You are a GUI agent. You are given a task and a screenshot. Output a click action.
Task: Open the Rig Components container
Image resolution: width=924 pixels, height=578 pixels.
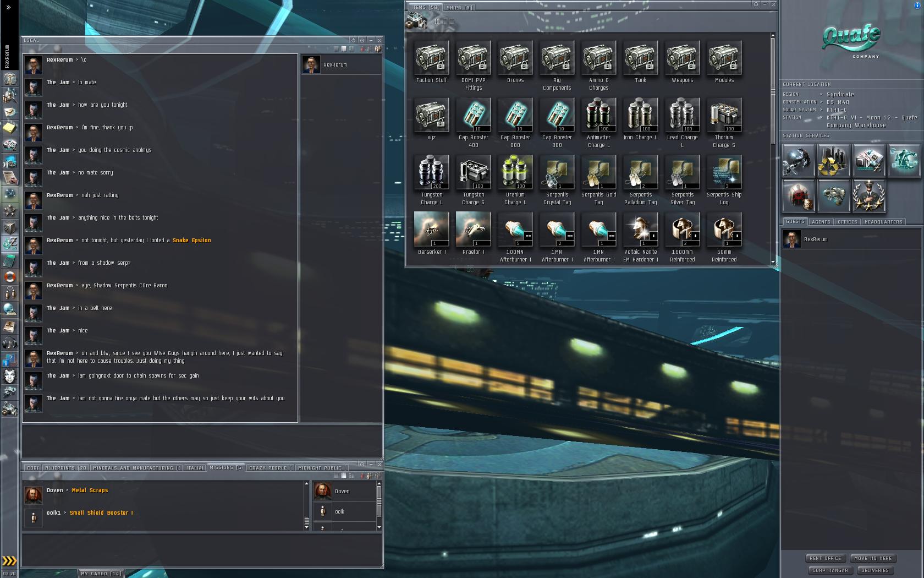point(557,66)
